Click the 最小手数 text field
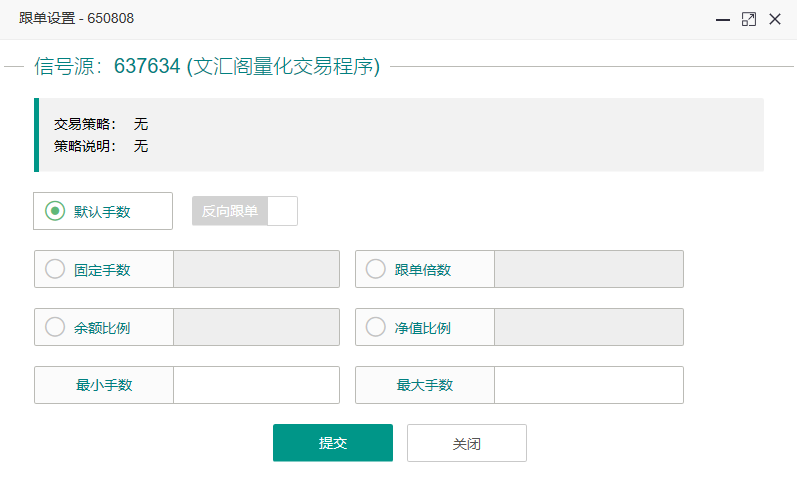Viewport: 797px width, 501px height. [x=256, y=385]
